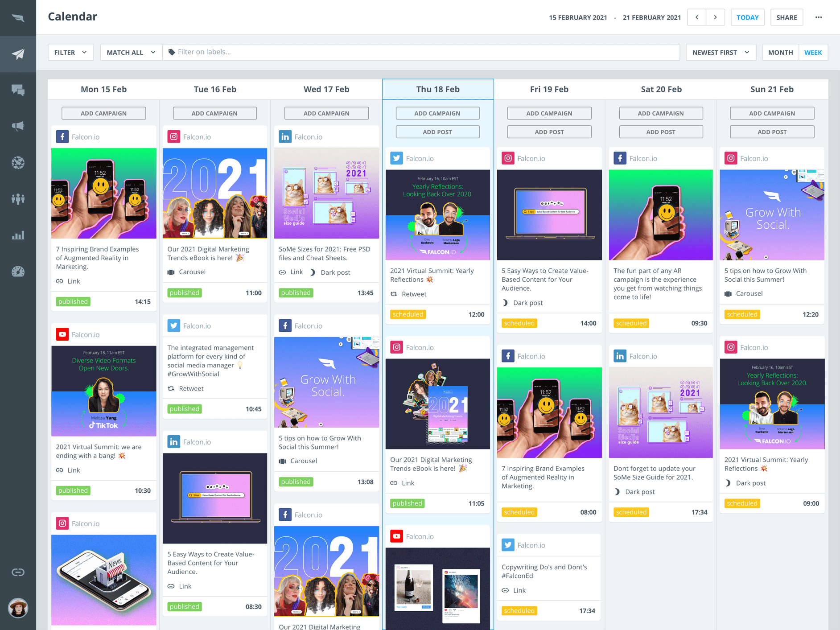Select the Fri 19 Feb column header
The image size is (840, 630).
click(549, 89)
